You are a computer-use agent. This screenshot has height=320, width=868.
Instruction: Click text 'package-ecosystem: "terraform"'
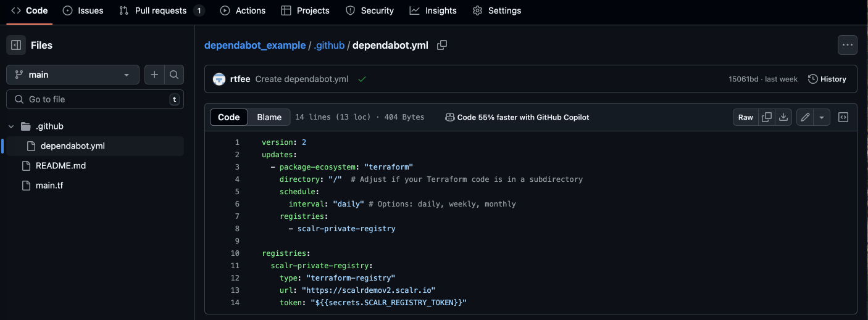(x=346, y=167)
